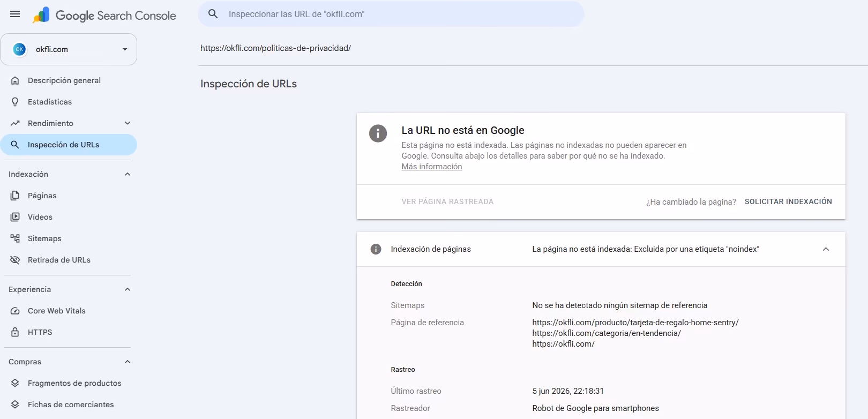Click the Páginas documents icon
The height and width of the screenshot is (419, 868).
pos(15,196)
